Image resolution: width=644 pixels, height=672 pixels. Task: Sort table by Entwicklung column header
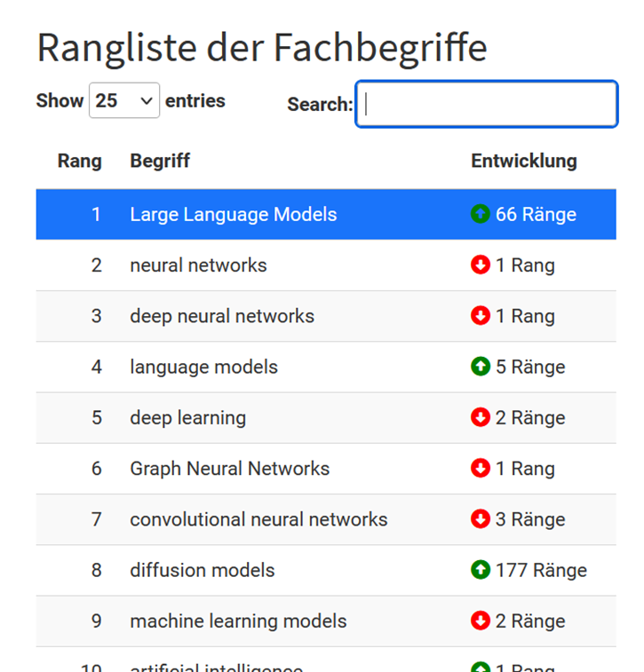(x=523, y=162)
